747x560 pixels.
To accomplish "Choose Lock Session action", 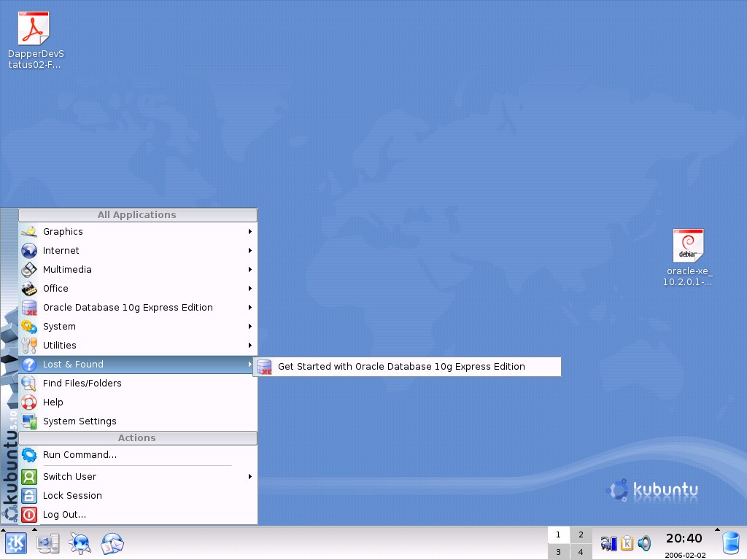I will click(138, 496).
